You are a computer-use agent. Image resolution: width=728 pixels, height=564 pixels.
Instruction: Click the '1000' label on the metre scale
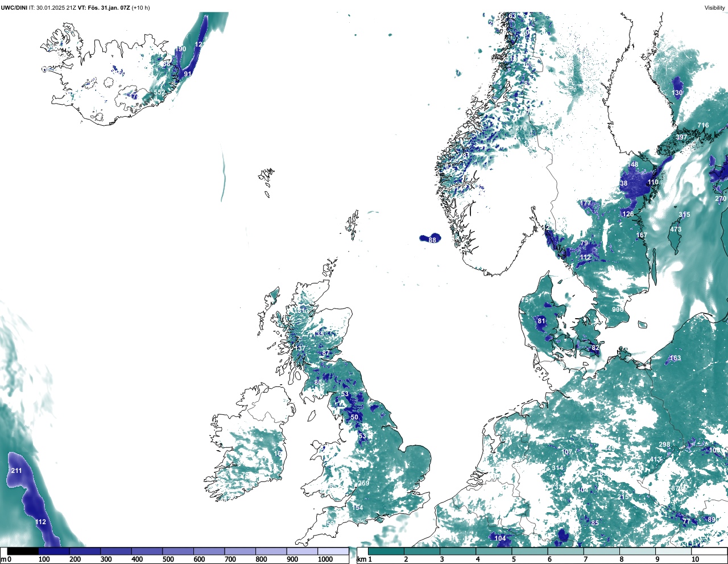tap(325, 559)
